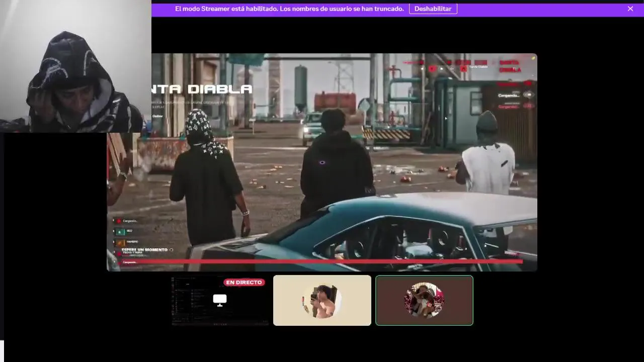Click the red pause button in the stream's music player
Image resolution: width=644 pixels, height=362 pixels.
432,69
